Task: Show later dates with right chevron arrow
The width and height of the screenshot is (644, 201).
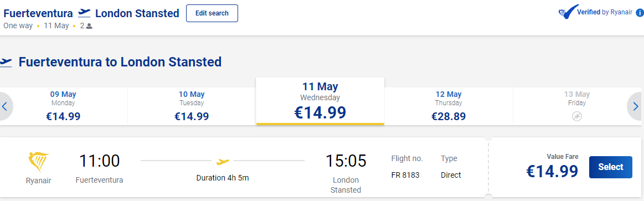Action: click(x=635, y=106)
